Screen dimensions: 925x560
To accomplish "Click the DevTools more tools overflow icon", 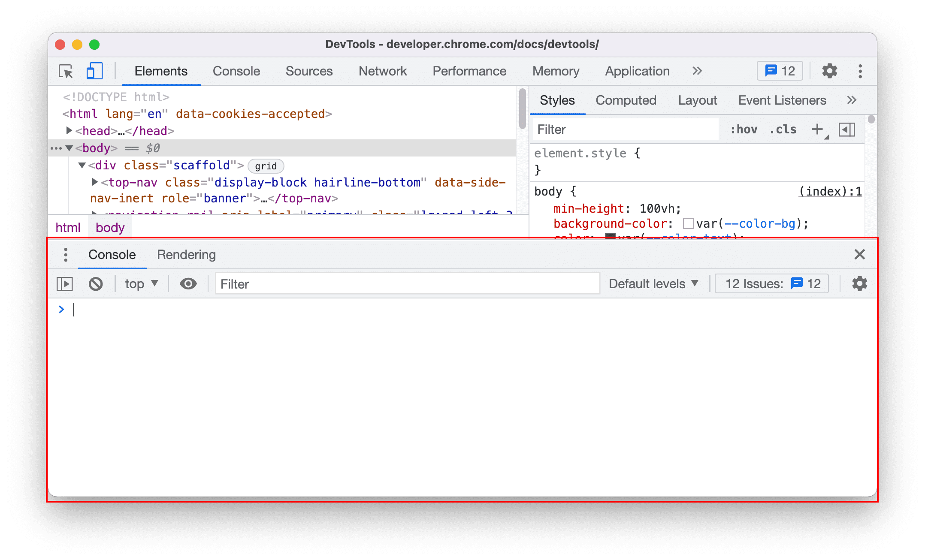I will [x=696, y=71].
